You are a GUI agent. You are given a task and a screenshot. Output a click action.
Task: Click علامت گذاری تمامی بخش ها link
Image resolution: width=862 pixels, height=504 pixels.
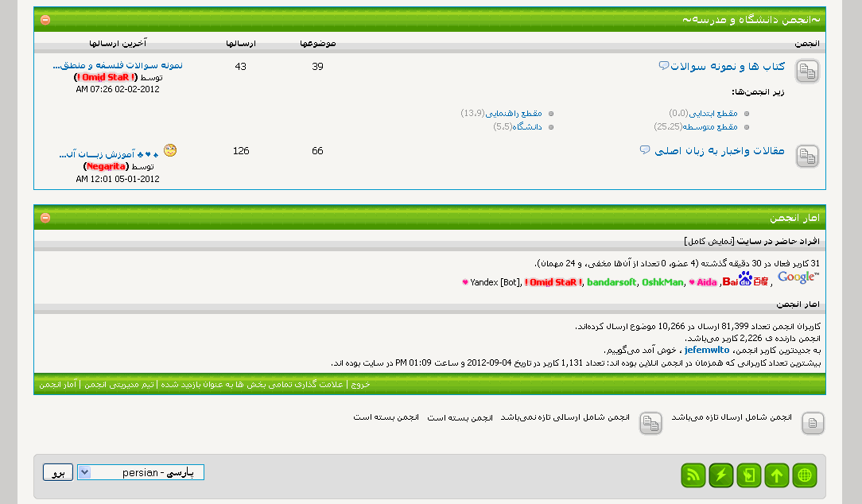(x=252, y=384)
